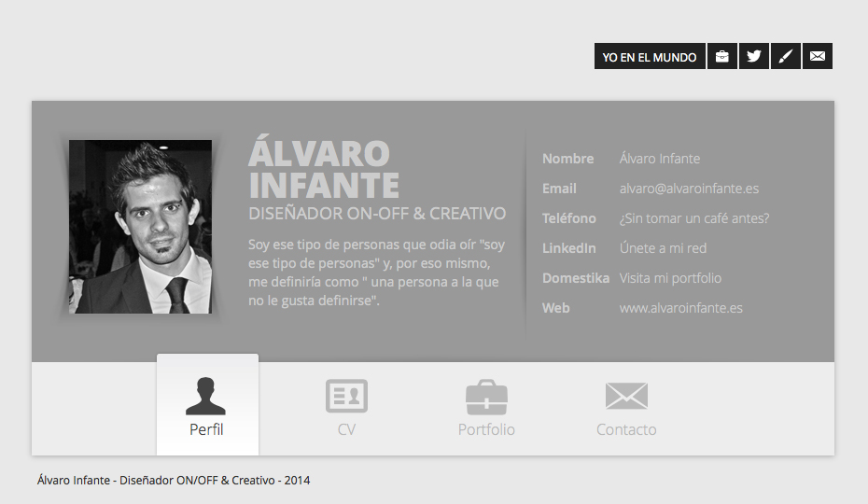The width and height of the screenshot is (868, 504).
Task: Click the YO EN EL MUNDO button
Action: (x=650, y=57)
